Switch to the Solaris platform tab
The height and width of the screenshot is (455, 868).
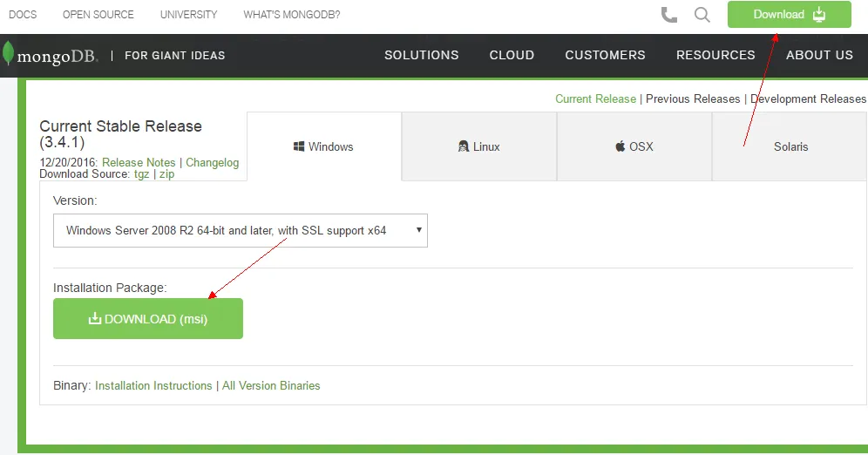pos(790,146)
